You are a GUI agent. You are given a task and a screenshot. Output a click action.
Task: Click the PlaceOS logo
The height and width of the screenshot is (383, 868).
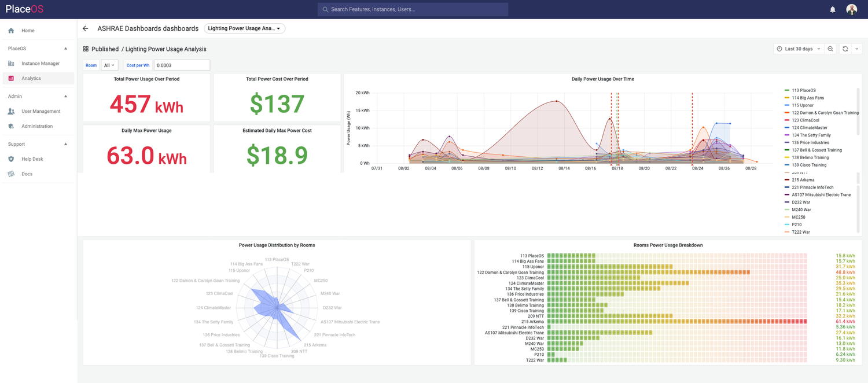pos(25,9)
